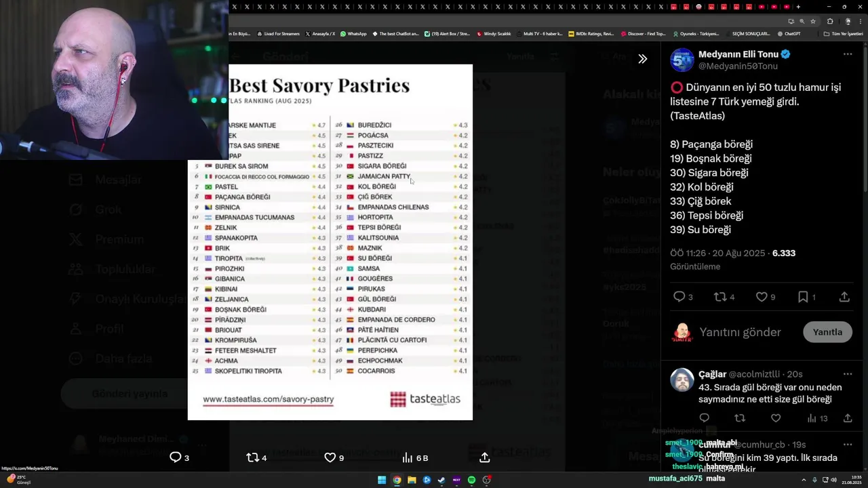Open the more options menu on Medyanın Elli Tonu post
The height and width of the screenshot is (488, 868).
point(848,54)
